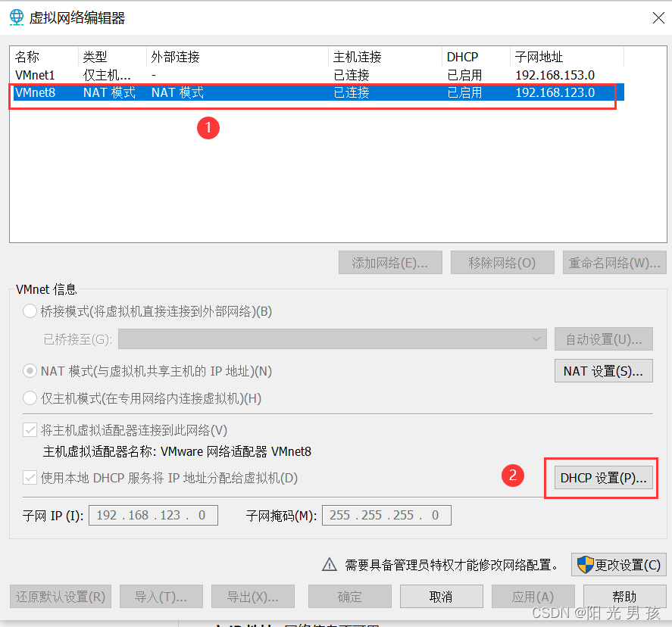This screenshot has height=627, width=672.
Task: Open the 已桥接至 dropdown
Action: 332,339
